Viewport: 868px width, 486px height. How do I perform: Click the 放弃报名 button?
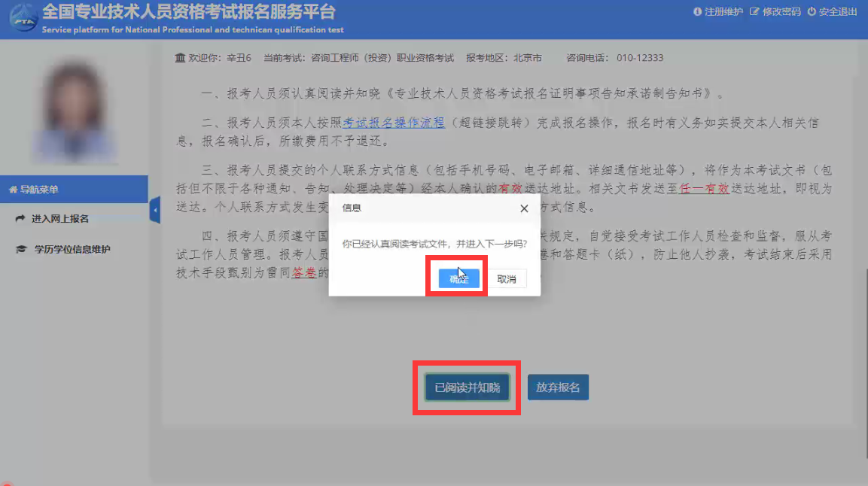tap(558, 387)
